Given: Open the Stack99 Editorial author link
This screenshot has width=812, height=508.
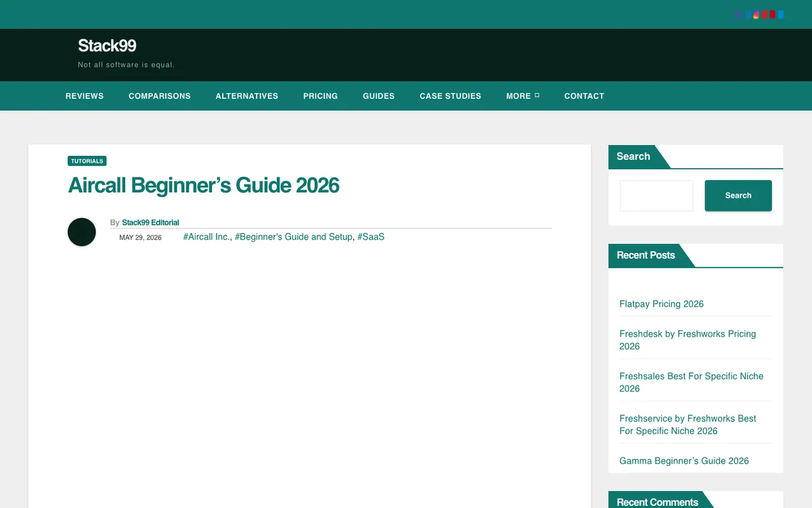Looking at the screenshot, I should click(x=151, y=222).
